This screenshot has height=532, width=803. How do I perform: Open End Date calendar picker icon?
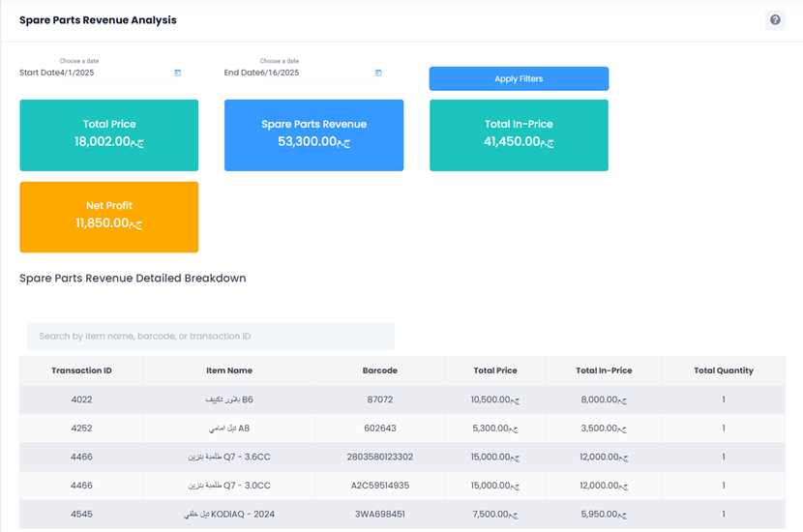pyautogui.click(x=378, y=73)
